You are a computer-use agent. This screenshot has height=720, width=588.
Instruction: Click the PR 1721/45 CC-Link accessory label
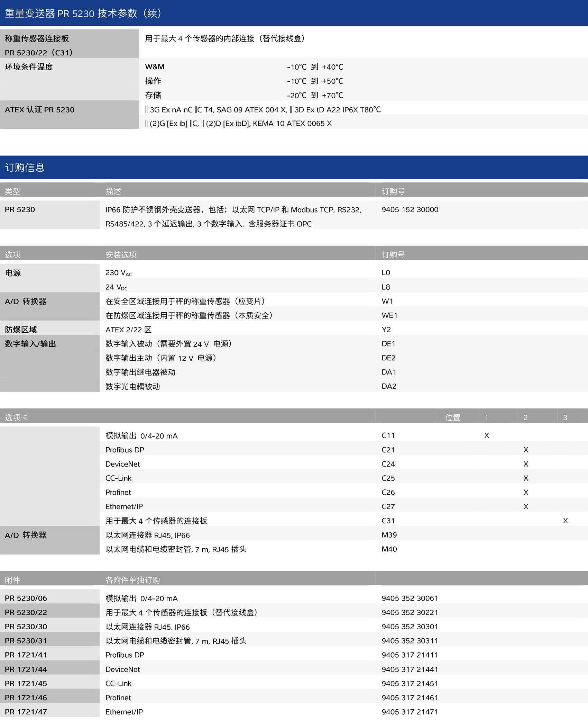pos(26,683)
